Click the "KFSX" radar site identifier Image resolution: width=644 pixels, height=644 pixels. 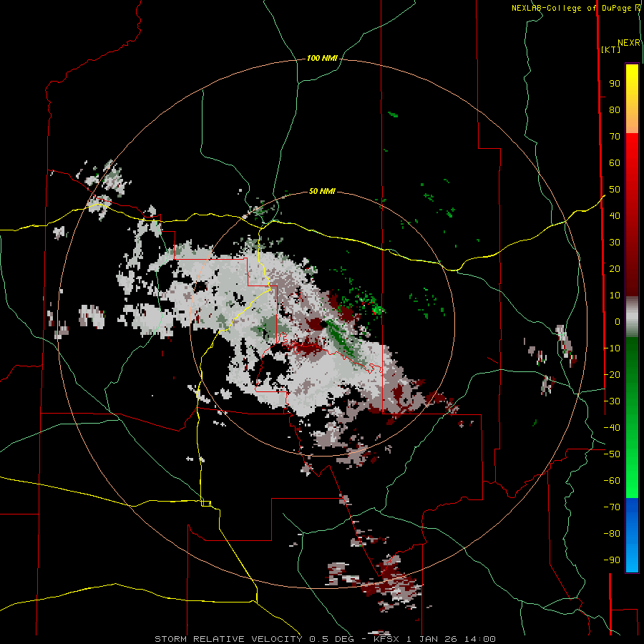(386, 639)
